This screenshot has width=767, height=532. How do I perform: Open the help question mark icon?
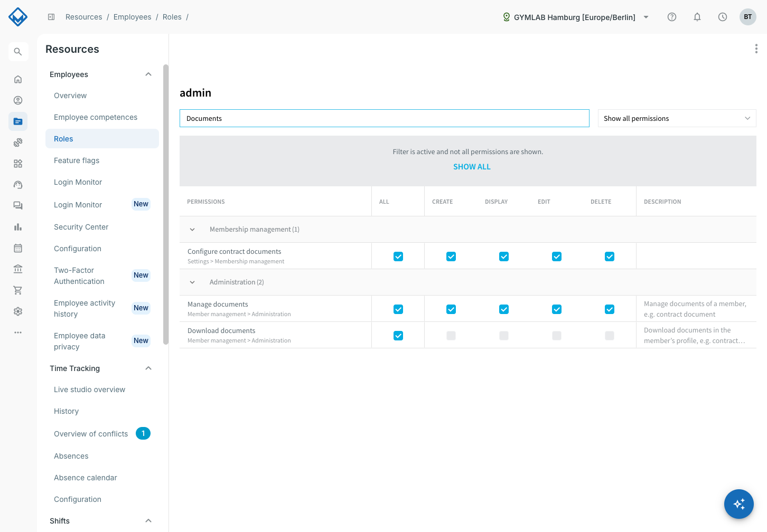(x=672, y=17)
